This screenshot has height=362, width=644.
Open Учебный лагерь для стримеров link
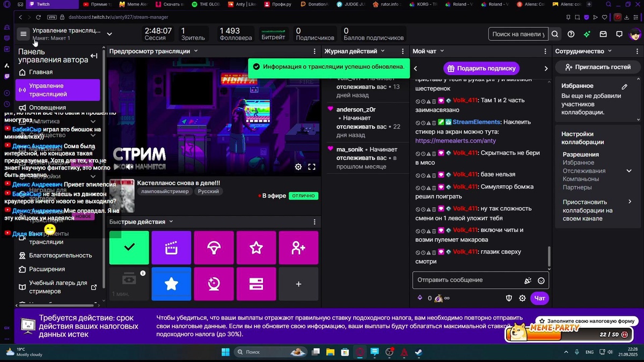click(57, 287)
